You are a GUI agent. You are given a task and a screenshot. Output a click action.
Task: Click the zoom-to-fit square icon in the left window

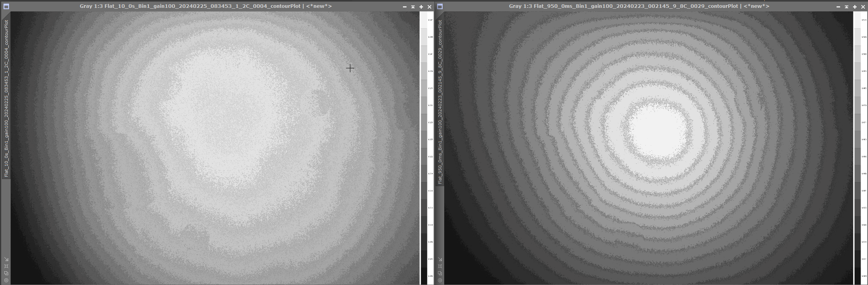6,266
